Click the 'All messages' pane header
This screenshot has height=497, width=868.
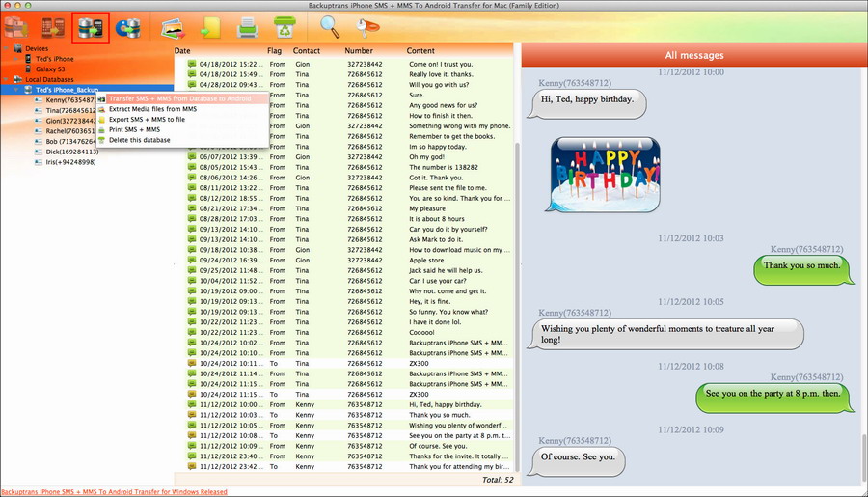(x=694, y=55)
